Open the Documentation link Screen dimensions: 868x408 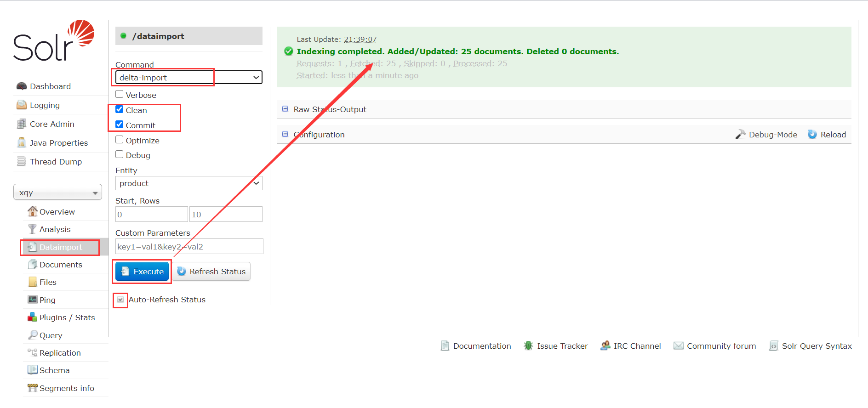click(482, 346)
